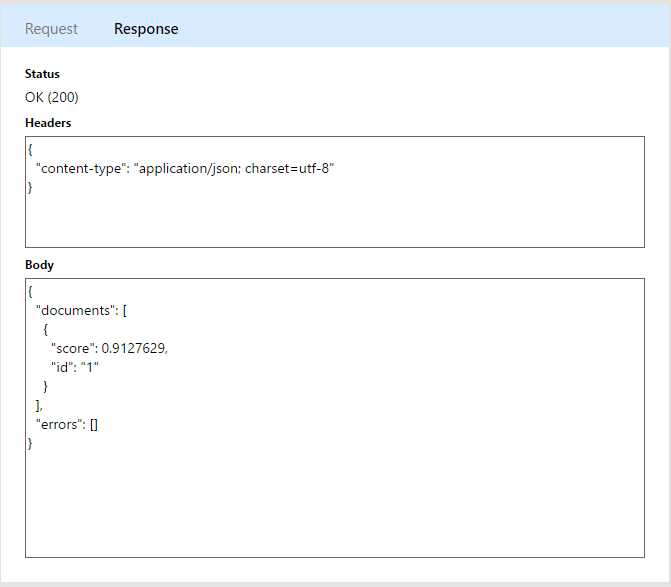The height and width of the screenshot is (587, 671).
Task: Click the opening brace in Headers box
Action: [x=30, y=149]
